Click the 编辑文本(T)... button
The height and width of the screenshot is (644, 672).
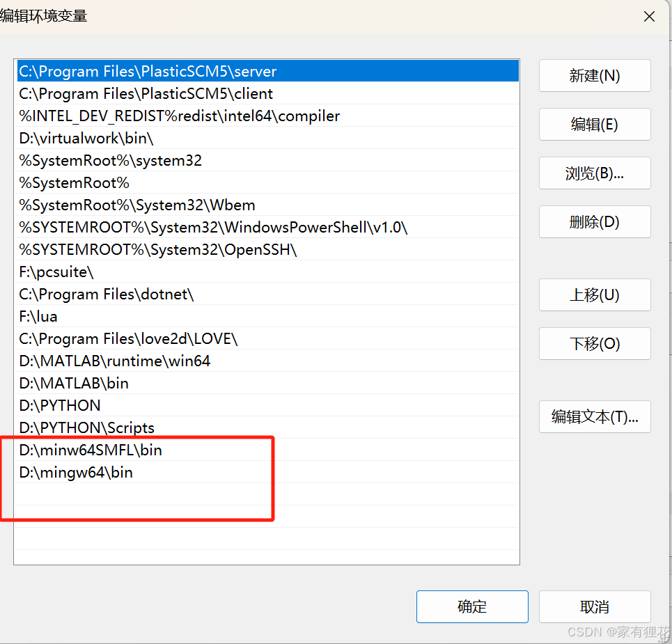pyautogui.click(x=595, y=416)
